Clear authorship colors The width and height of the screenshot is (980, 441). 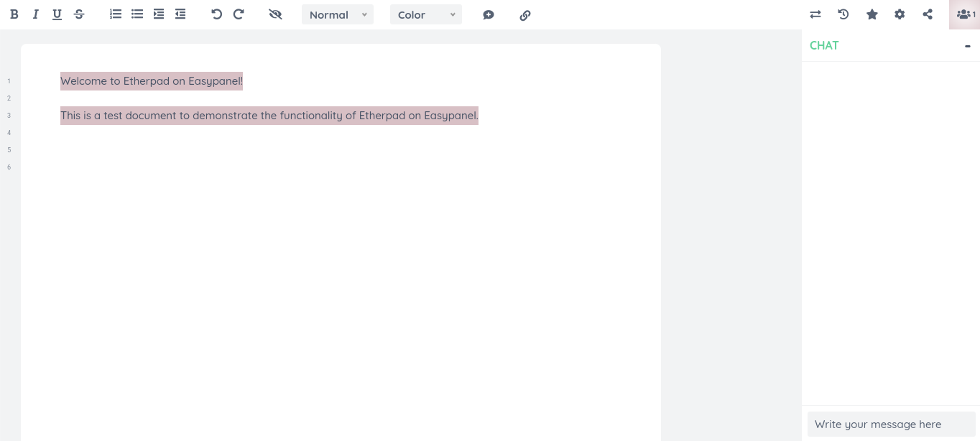pyautogui.click(x=276, y=14)
